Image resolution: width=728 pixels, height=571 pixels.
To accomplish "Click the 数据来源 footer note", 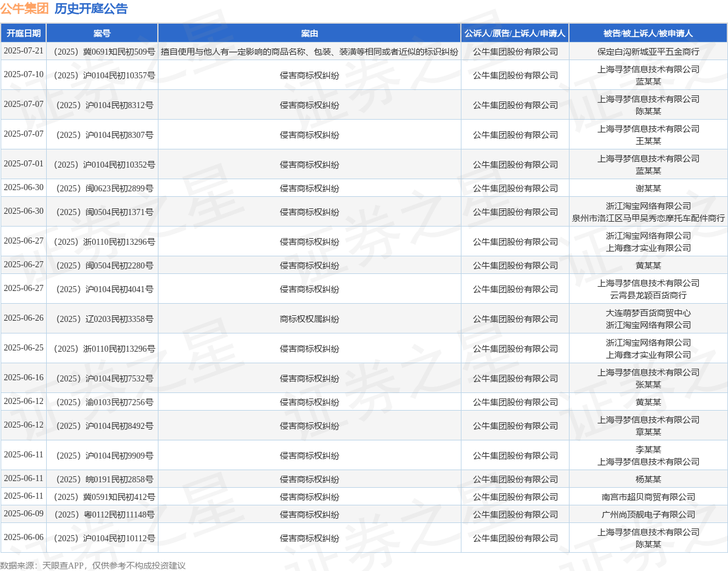I will [93, 565].
